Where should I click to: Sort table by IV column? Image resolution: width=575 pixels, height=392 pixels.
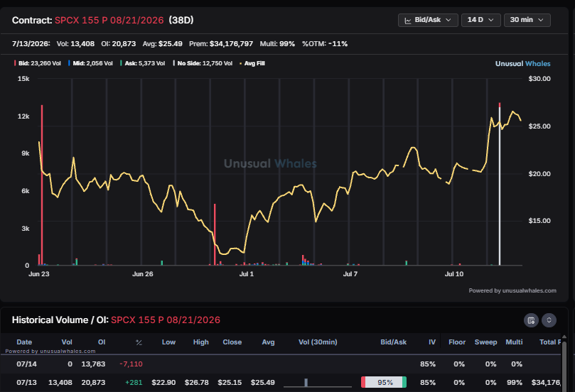point(432,342)
